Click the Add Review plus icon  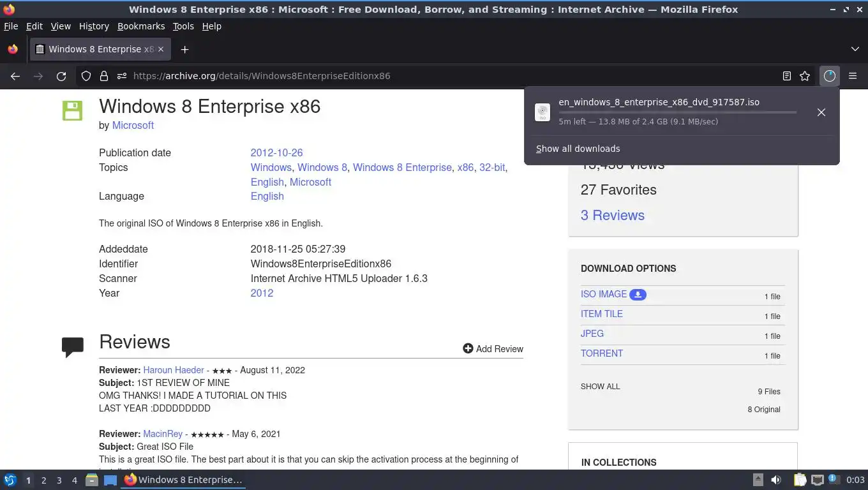(468, 348)
